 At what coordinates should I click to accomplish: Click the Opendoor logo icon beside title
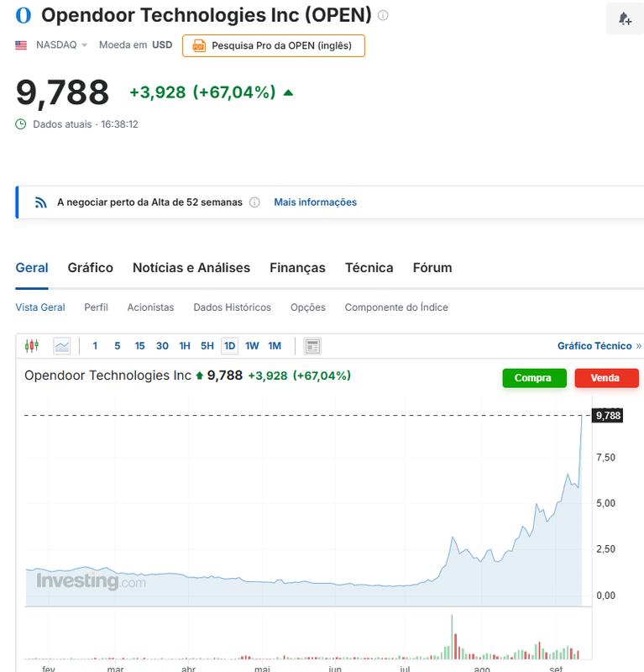pos(24,15)
